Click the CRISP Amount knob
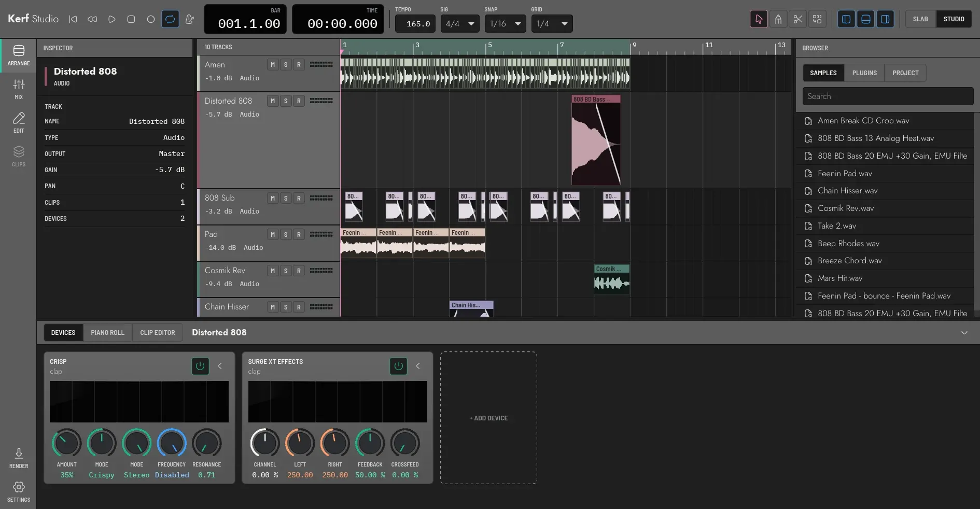 coord(66,443)
